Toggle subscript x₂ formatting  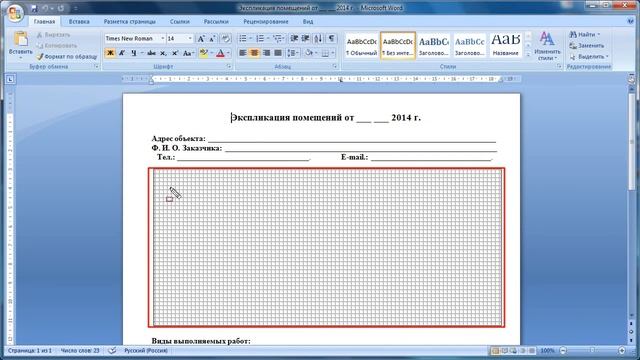(163, 53)
